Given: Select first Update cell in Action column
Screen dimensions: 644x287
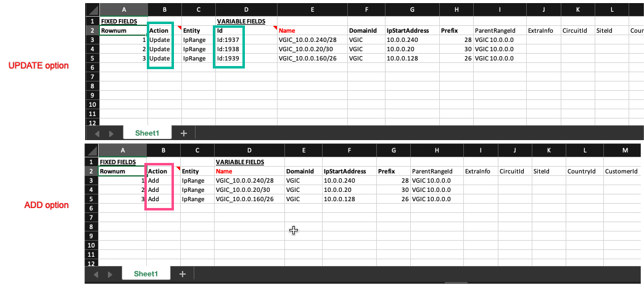Looking at the screenshot, I should [x=160, y=40].
